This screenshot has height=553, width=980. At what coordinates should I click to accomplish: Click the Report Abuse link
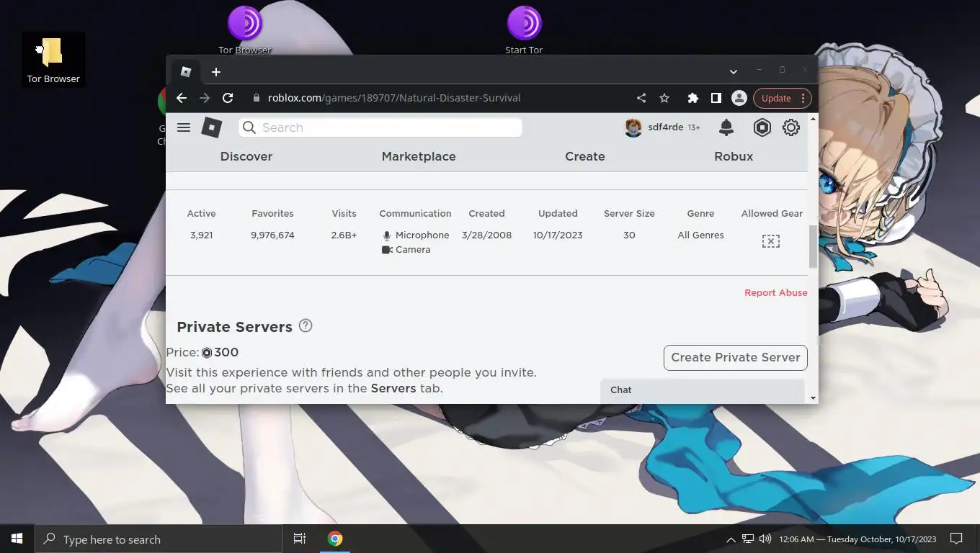776,292
